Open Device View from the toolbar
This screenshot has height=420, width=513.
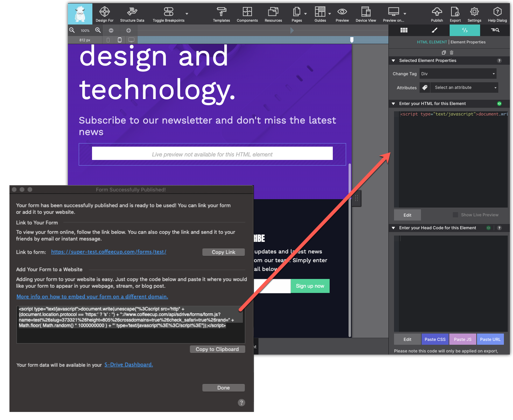[366, 14]
